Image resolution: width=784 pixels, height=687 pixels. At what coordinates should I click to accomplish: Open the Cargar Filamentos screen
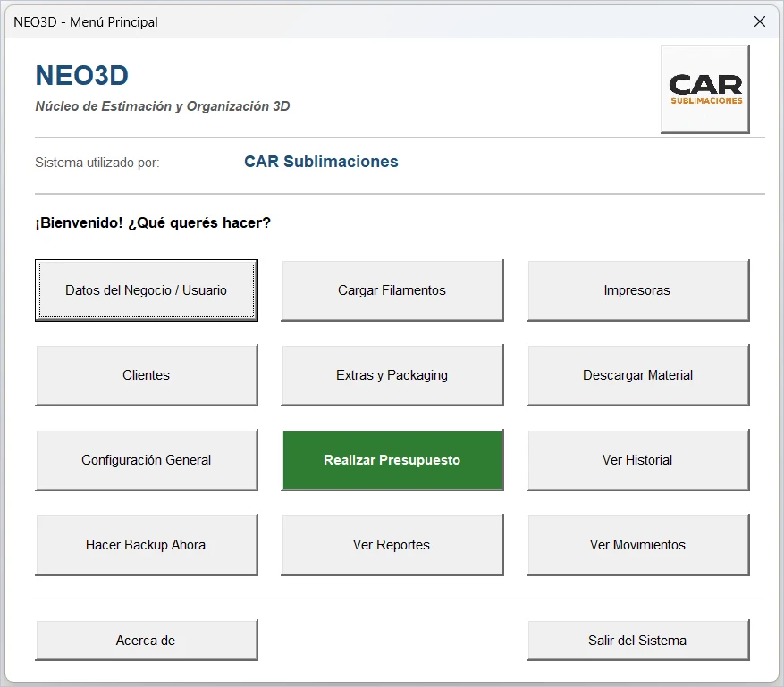pos(392,290)
